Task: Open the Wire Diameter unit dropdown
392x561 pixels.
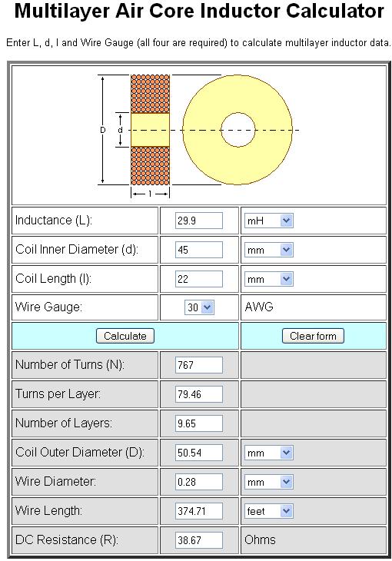Action: click(269, 482)
